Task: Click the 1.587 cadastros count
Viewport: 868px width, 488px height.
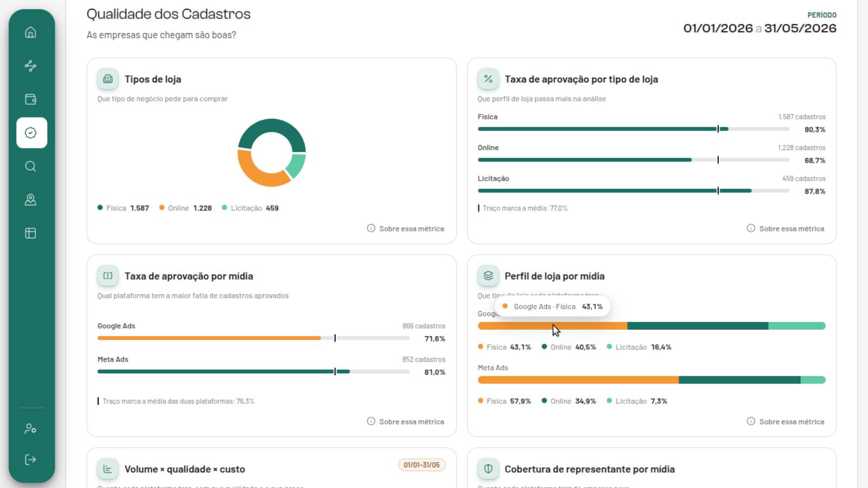Action: click(802, 117)
